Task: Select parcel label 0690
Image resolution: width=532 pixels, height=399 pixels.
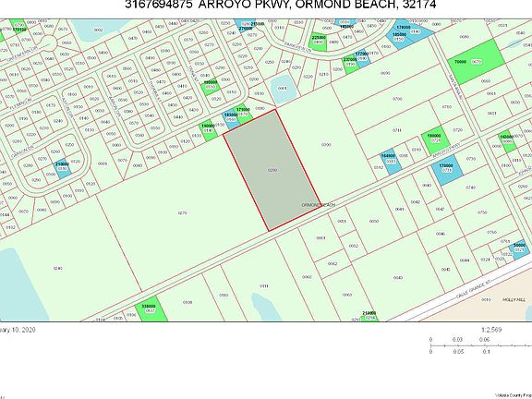Action: pos(385,73)
